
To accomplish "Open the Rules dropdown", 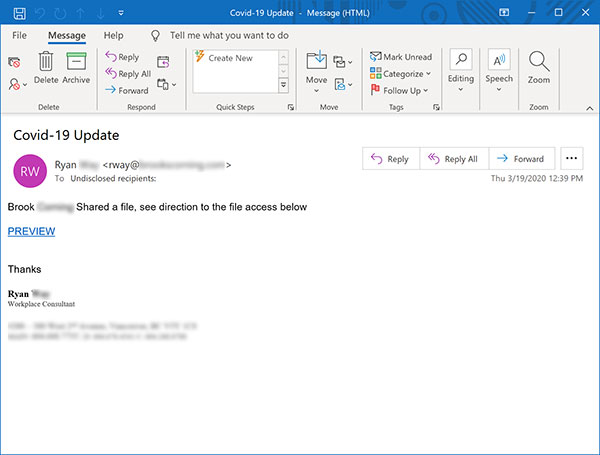I will [342, 61].
